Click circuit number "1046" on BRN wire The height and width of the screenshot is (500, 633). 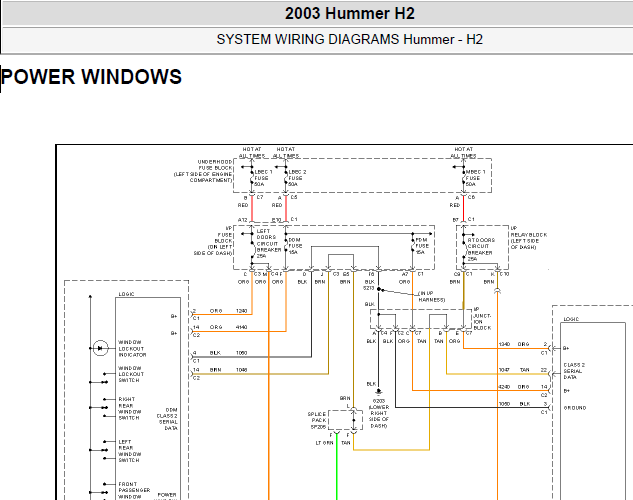tap(241, 370)
